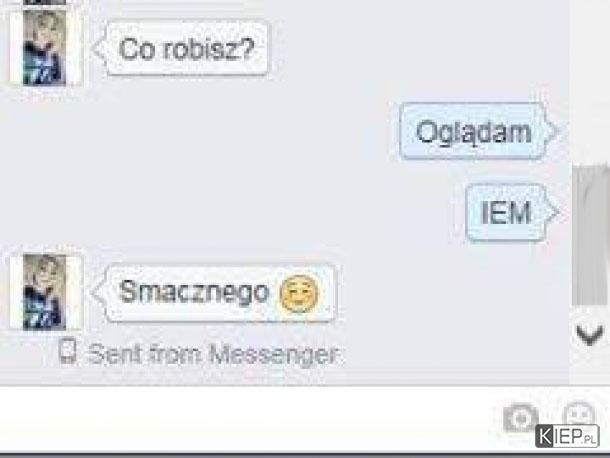Click the pointer tail of the Oglądam bubble

point(552,131)
